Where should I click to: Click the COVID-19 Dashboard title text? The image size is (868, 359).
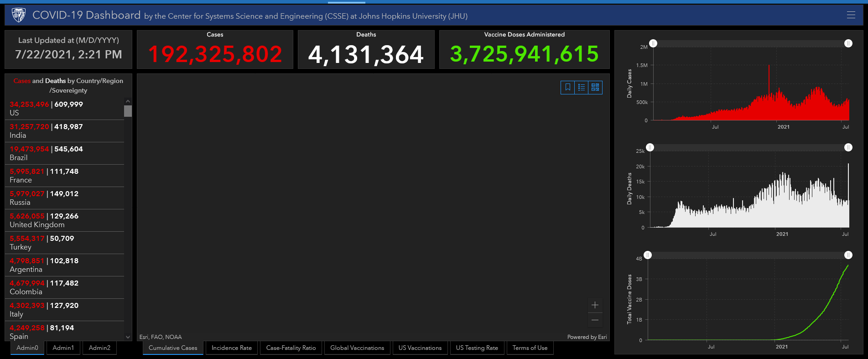pos(86,15)
